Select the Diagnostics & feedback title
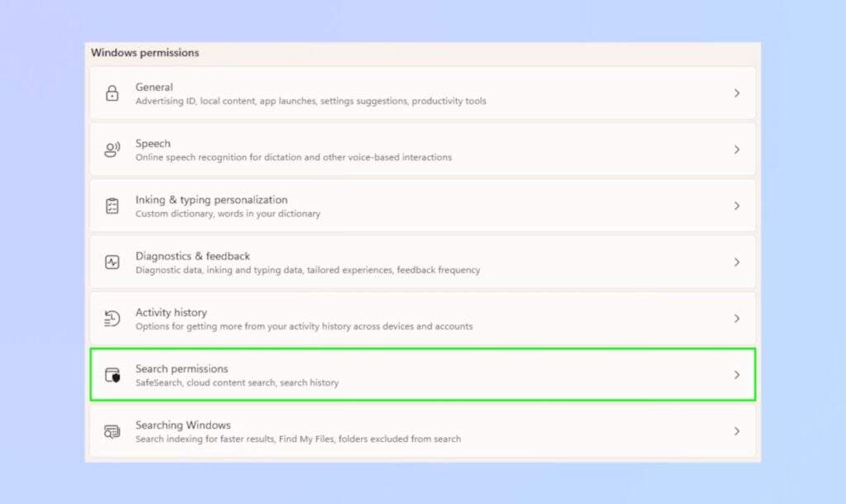The image size is (846, 504). (192, 256)
